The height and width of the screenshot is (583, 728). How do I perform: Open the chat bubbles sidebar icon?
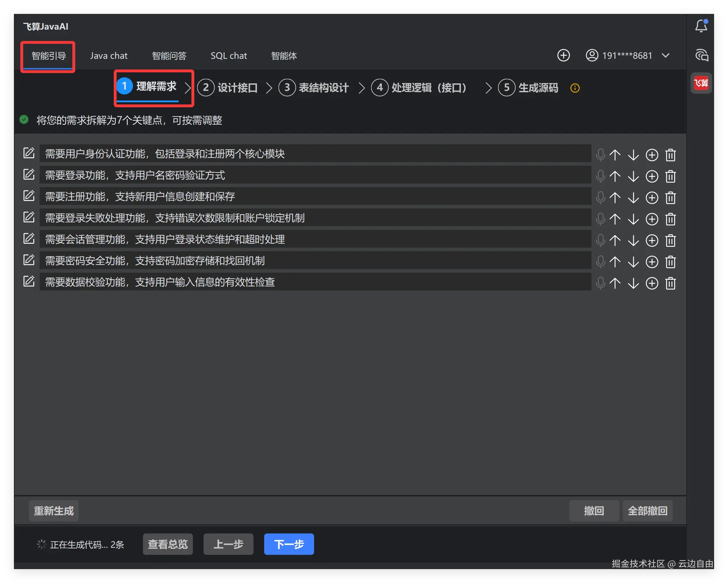click(702, 55)
